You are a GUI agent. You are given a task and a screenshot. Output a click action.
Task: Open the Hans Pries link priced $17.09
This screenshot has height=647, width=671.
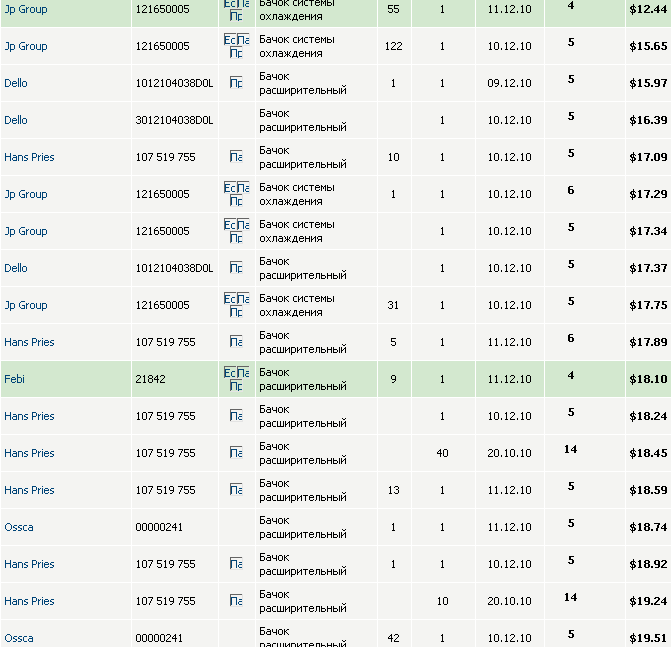coord(29,157)
